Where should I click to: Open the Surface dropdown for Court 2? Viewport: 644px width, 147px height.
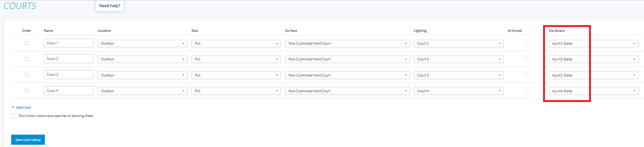tap(347, 59)
